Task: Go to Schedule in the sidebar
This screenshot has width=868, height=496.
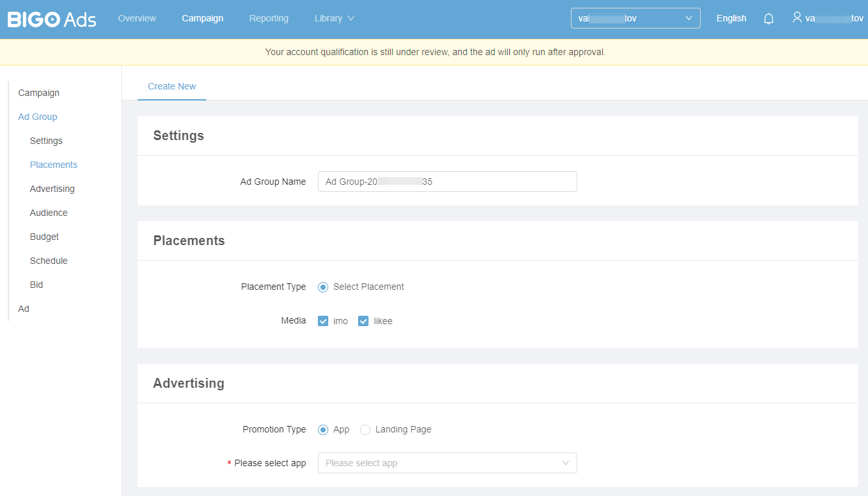Action: (x=49, y=261)
